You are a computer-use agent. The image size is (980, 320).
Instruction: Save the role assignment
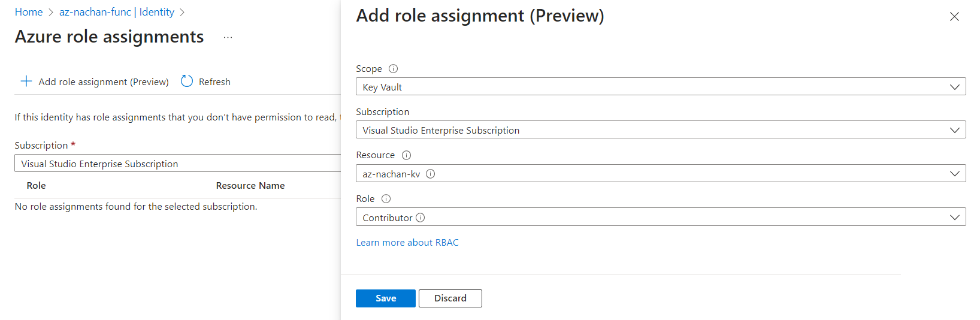coord(385,298)
